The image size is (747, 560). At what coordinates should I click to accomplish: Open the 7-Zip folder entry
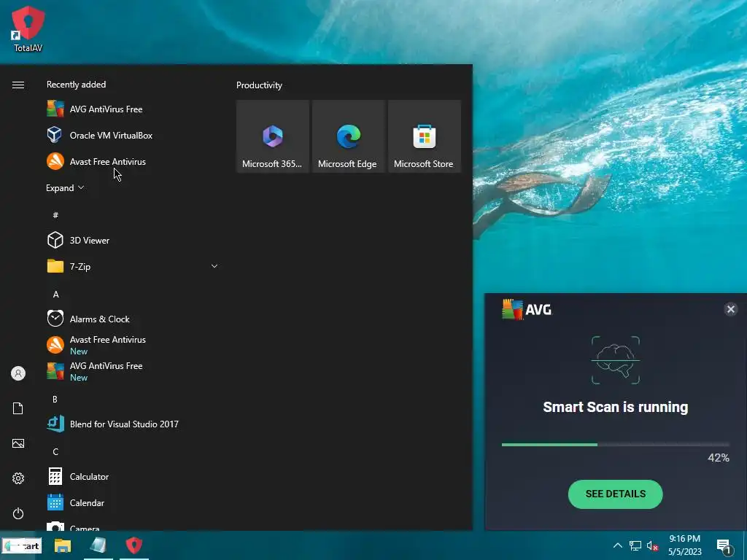point(133,266)
